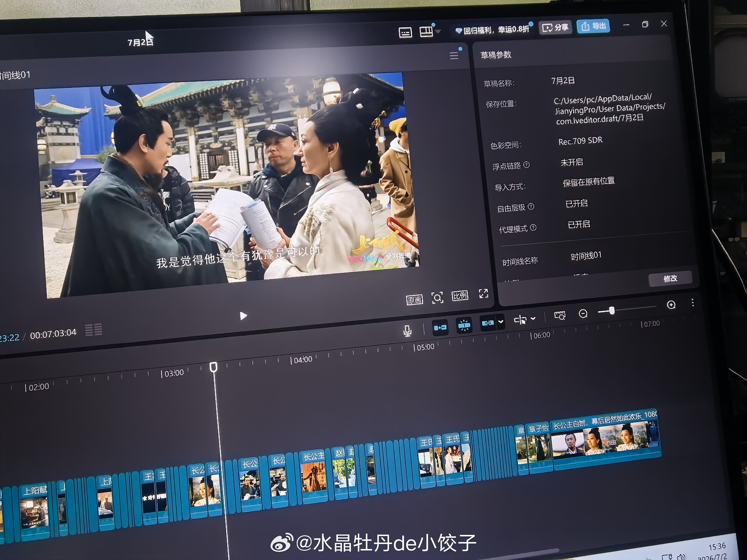The image size is (747, 560).
Task: Click the 草稿参数 panel header
Action: click(x=496, y=55)
